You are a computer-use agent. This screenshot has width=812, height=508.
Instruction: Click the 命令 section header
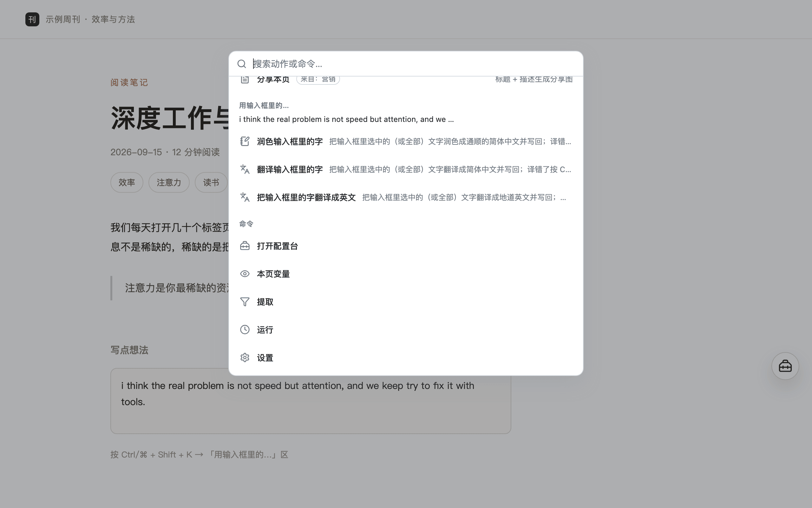tap(246, 224)
